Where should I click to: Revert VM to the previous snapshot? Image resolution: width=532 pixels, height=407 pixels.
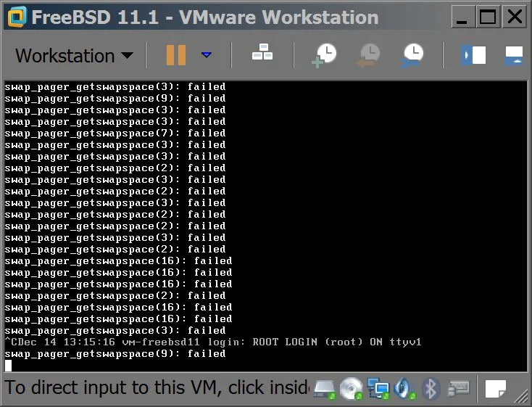[368, 55]
